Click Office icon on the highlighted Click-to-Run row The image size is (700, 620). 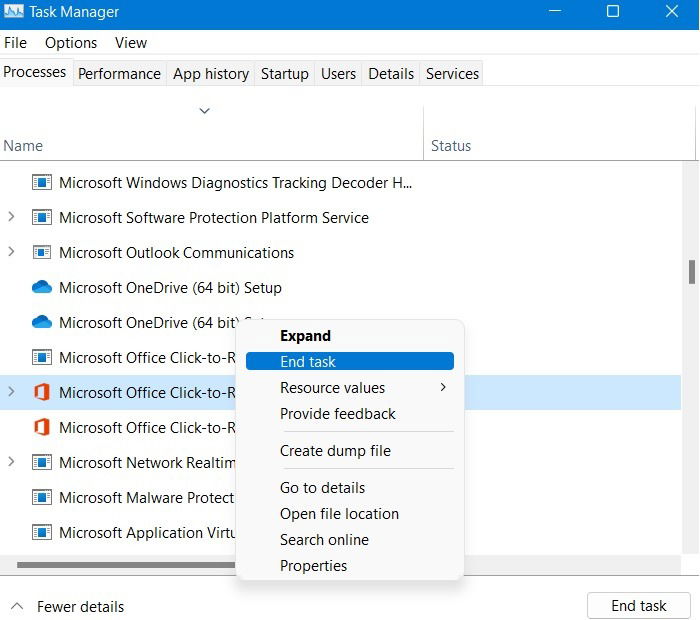pos(42,392)
